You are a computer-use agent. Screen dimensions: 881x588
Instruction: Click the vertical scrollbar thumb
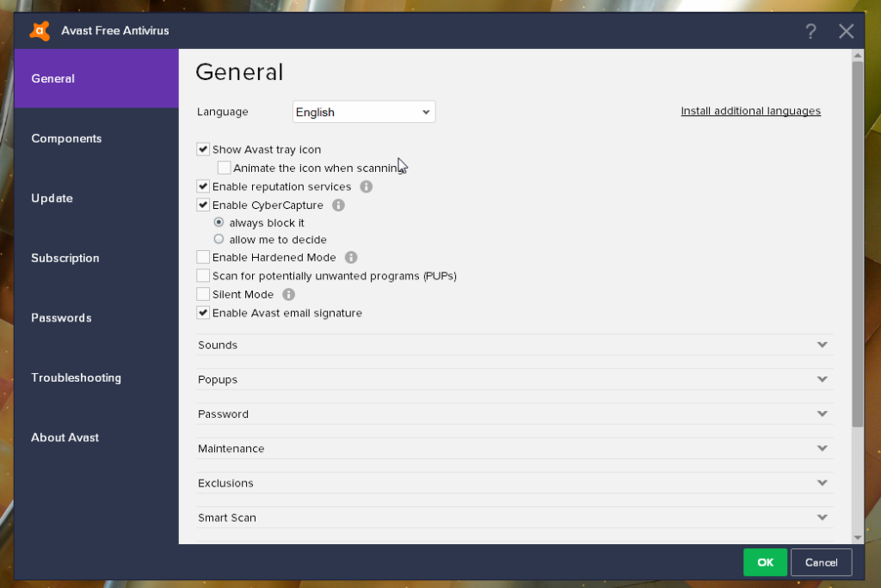tap(858, 244)
